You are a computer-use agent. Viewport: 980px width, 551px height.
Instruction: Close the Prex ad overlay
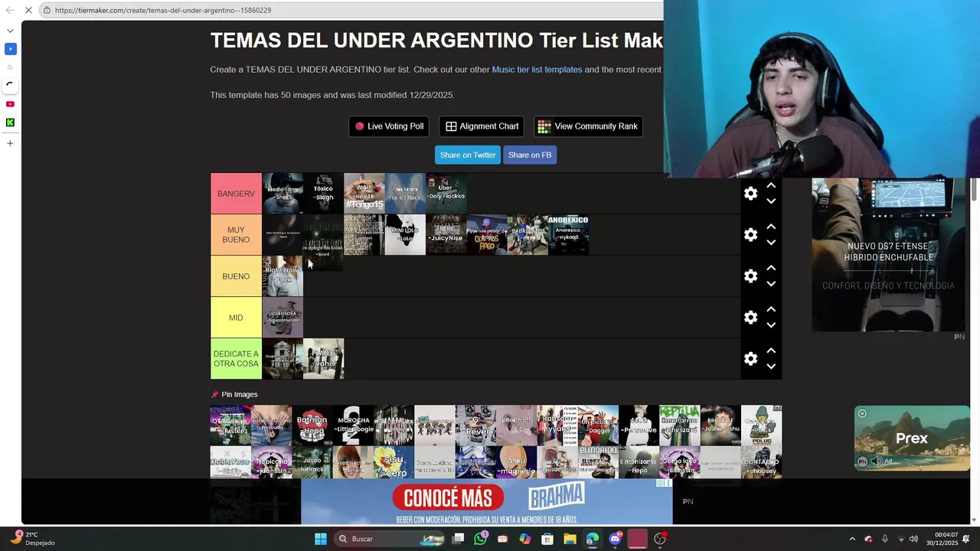click(862, 414)
